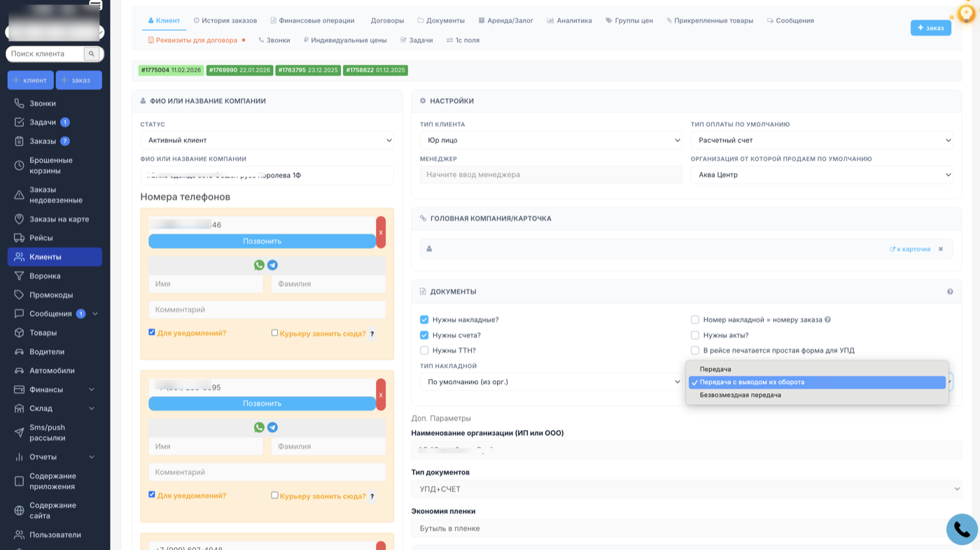Screen dimensions: 980x550
Task: Select Безвозмездная передача option in list
Action: (x=740, y=395)
